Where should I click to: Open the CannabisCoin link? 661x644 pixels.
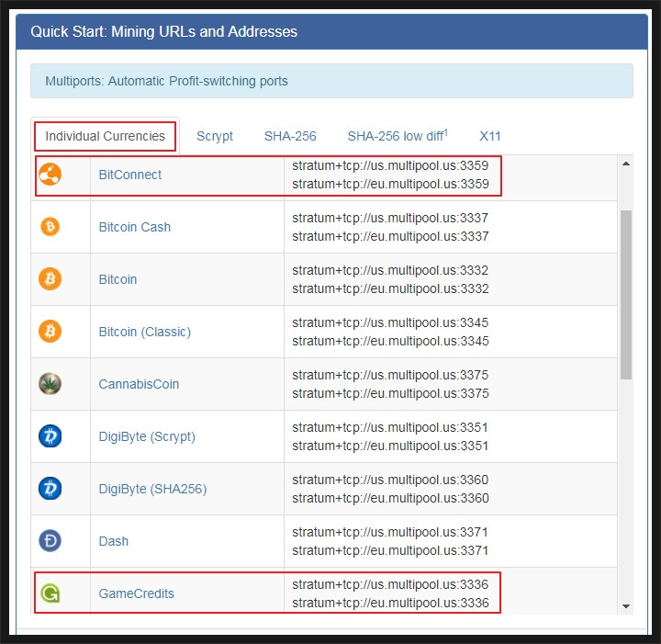pyautogui.click(x=139, y=384)
